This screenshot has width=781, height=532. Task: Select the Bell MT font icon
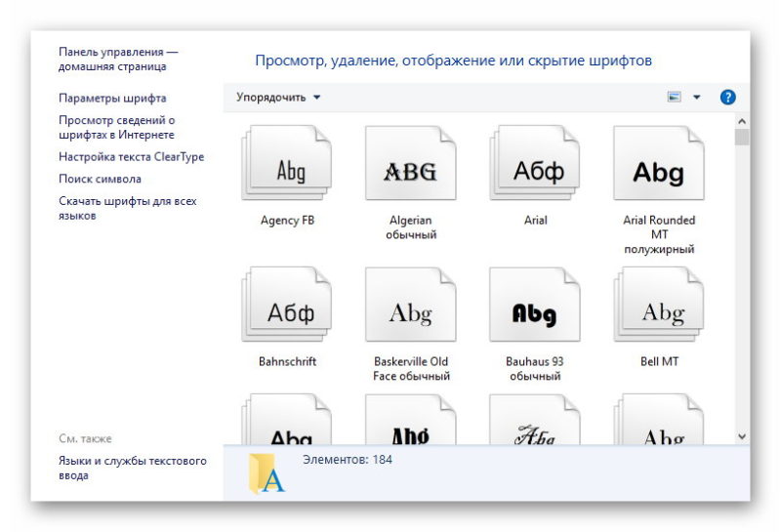click(659, 305)
